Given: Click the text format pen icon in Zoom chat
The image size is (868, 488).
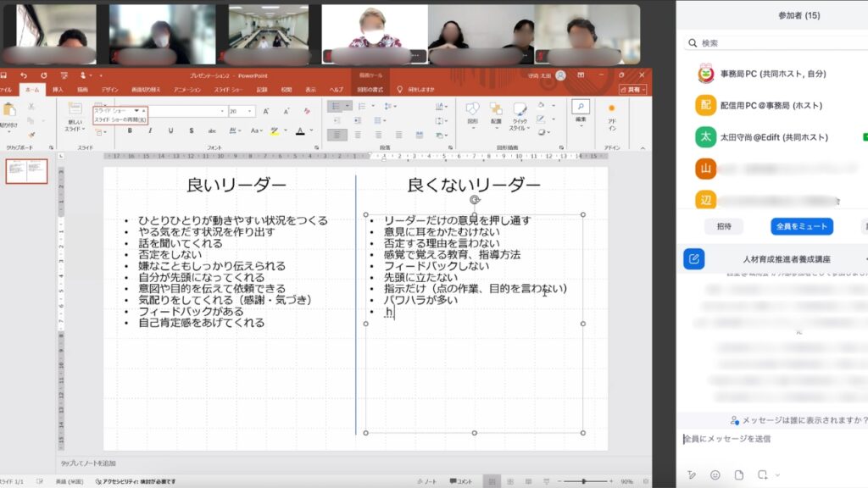Looking at the screenshot, I should click(x=692, y=474).
